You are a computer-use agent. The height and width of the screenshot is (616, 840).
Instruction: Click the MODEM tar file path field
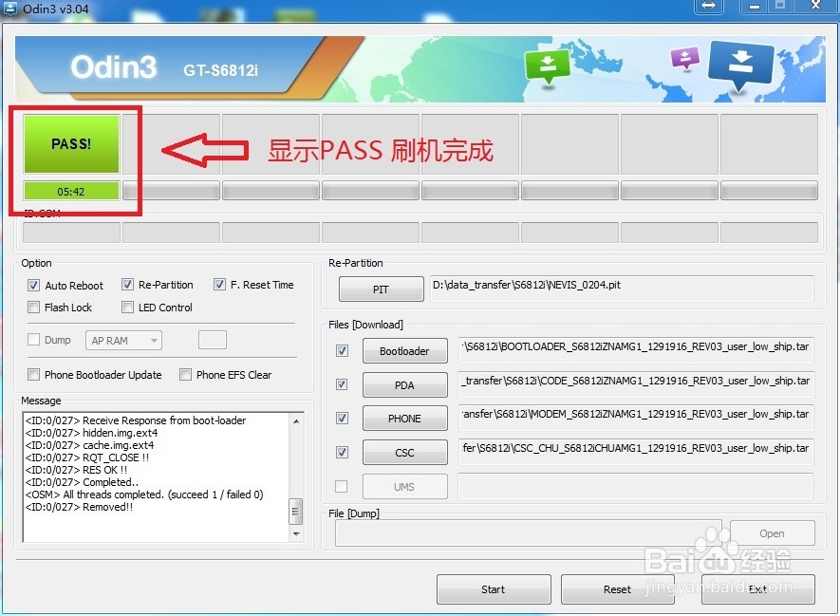636,418
